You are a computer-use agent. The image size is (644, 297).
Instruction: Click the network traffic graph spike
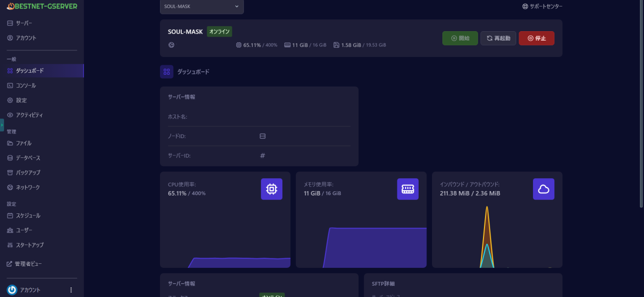487,238
